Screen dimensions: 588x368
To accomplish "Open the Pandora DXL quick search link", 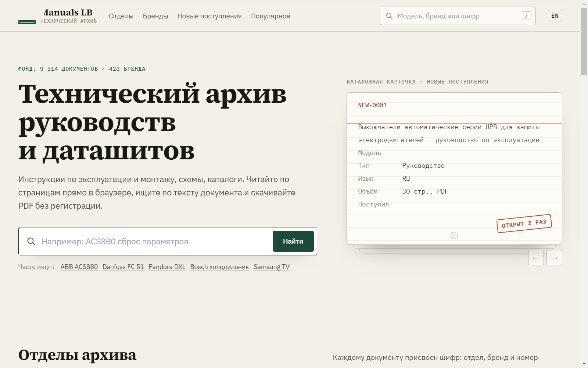I will coord(167,267).
